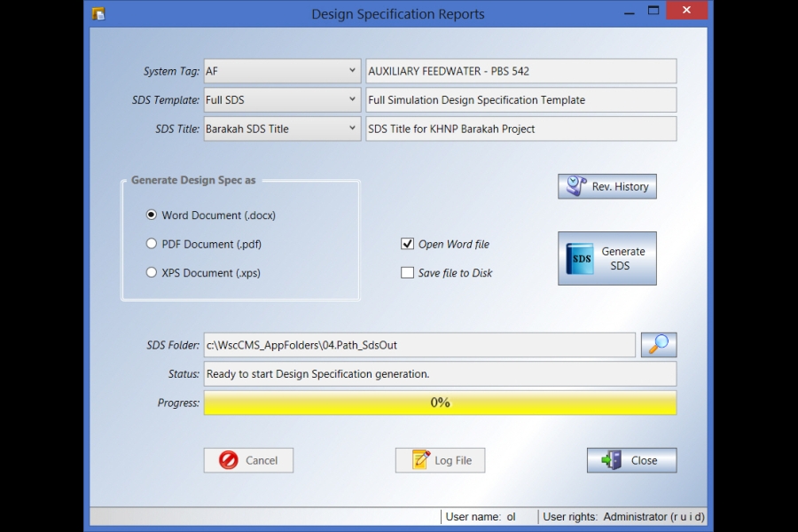Close the window with the red X
This screenshot has height=532, width=798.
point(686,10)
